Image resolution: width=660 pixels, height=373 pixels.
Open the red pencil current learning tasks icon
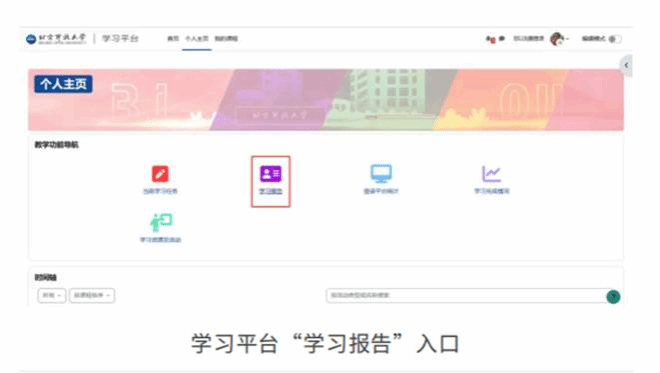(160, 174)
